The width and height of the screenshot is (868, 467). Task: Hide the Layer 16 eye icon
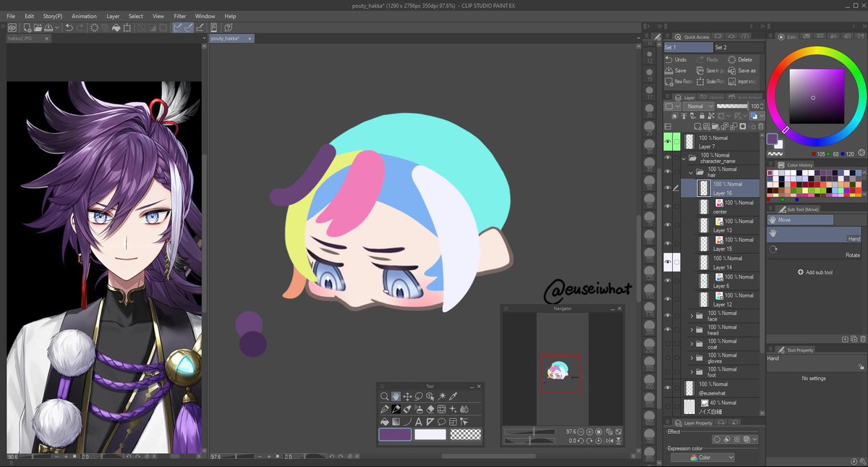click(x=668, y=188)
